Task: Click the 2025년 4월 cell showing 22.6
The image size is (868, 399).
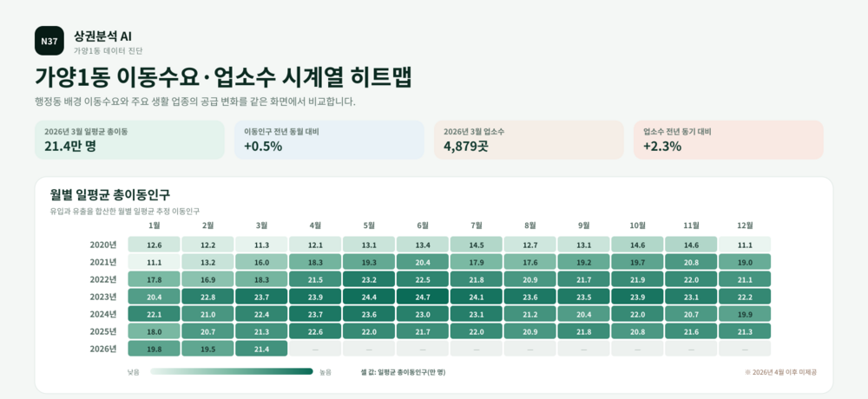Action: tap(315, 331)
